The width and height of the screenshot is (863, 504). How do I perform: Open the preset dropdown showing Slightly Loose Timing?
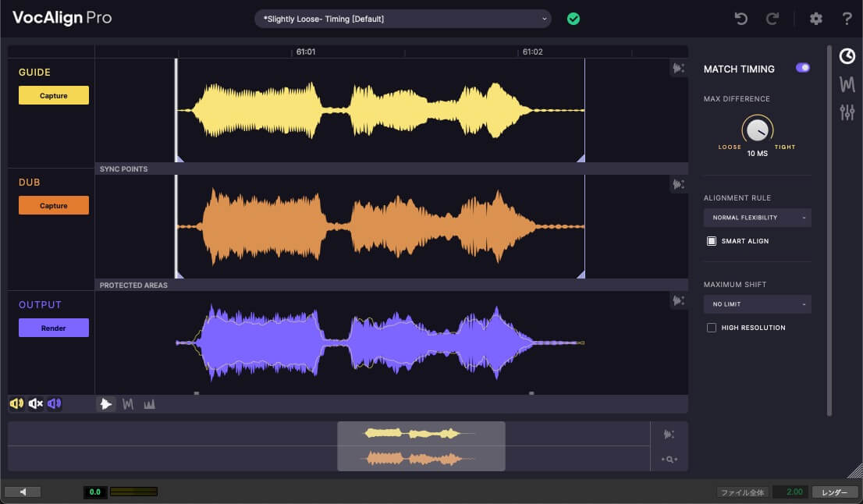[403, 19]
